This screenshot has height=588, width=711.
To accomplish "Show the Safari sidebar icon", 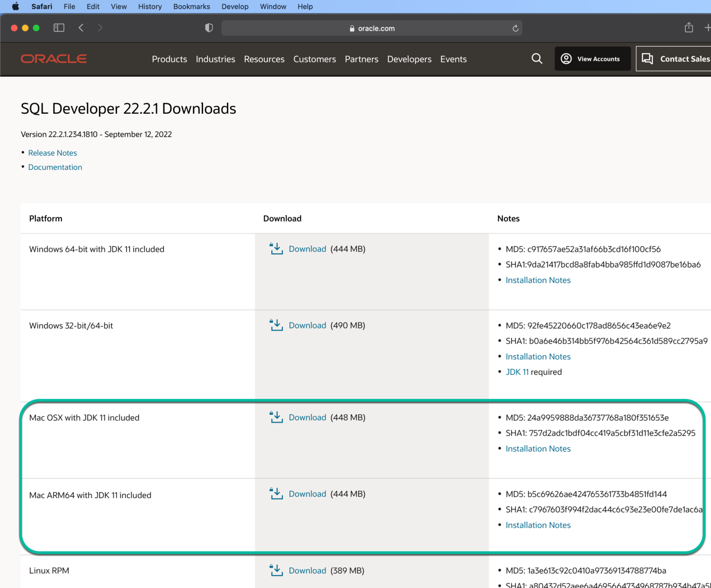I will click(59, 27).
